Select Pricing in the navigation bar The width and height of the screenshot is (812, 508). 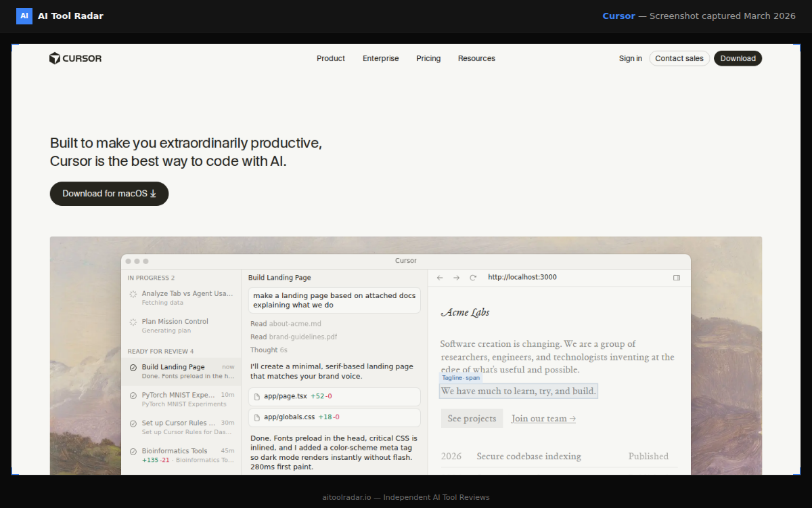coord(428,58)
